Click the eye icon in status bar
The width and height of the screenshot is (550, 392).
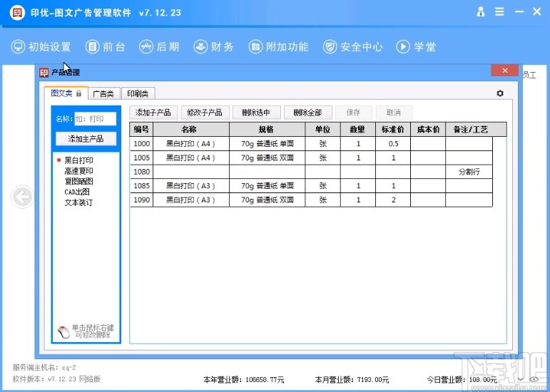[x=534, y=379]
